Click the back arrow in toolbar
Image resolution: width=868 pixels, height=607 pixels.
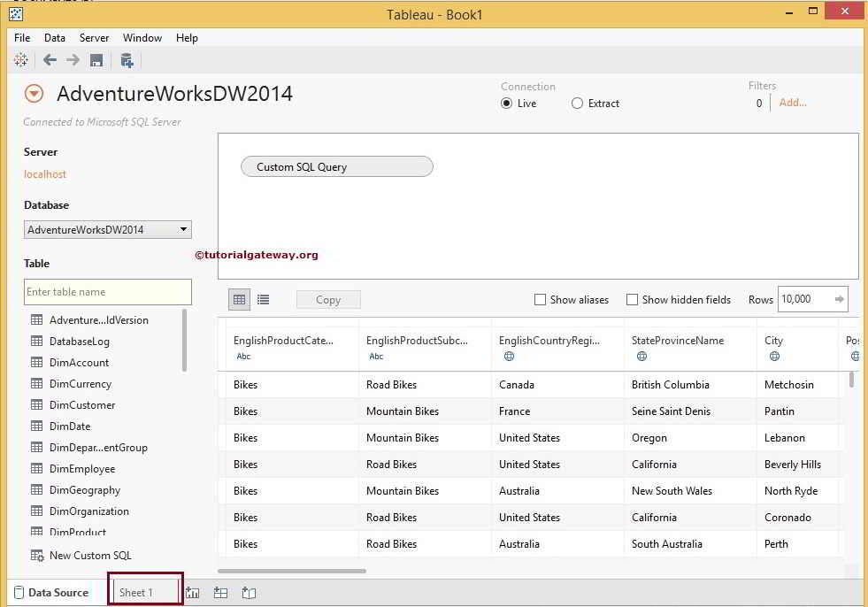50,60
